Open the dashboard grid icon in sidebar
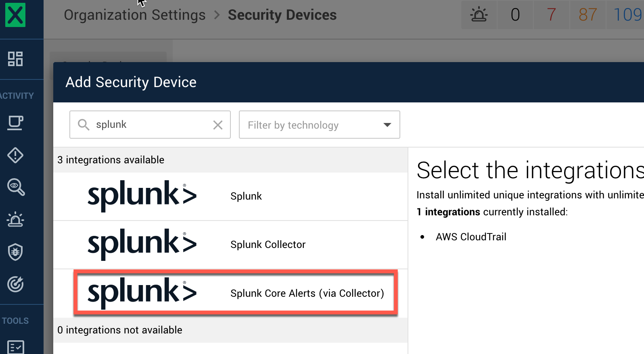Screen dimensions: 644x354 point(15,59)
